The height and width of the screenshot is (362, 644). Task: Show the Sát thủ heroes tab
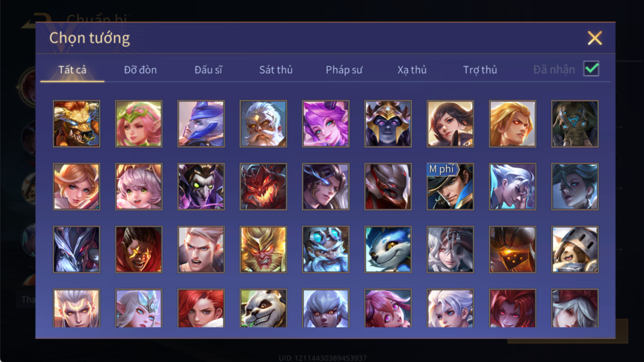pos(276,70)
